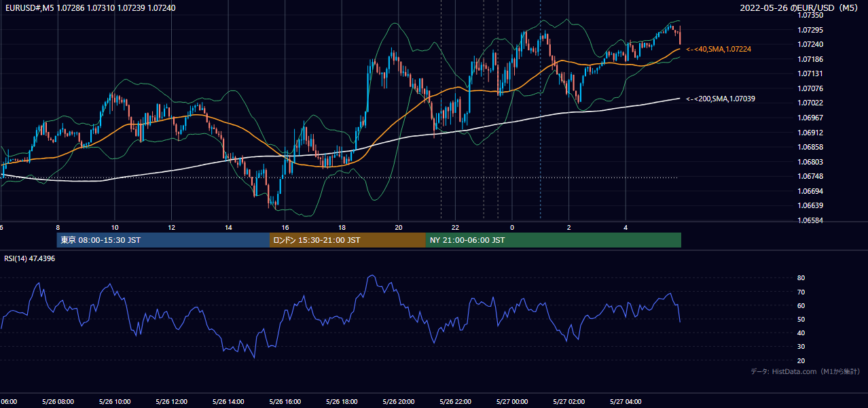Click the RSI(14) 47.4396 indicator label
The height and width of the screenshot is (408, 868).
[30, 258]
